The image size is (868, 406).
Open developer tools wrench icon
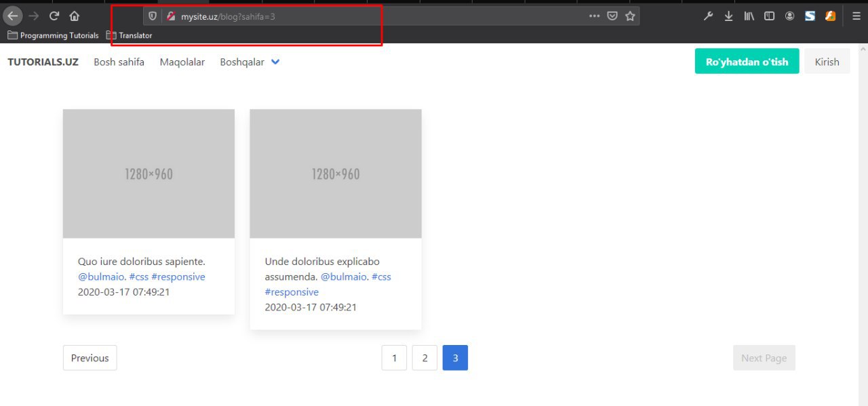pos(708,16)
